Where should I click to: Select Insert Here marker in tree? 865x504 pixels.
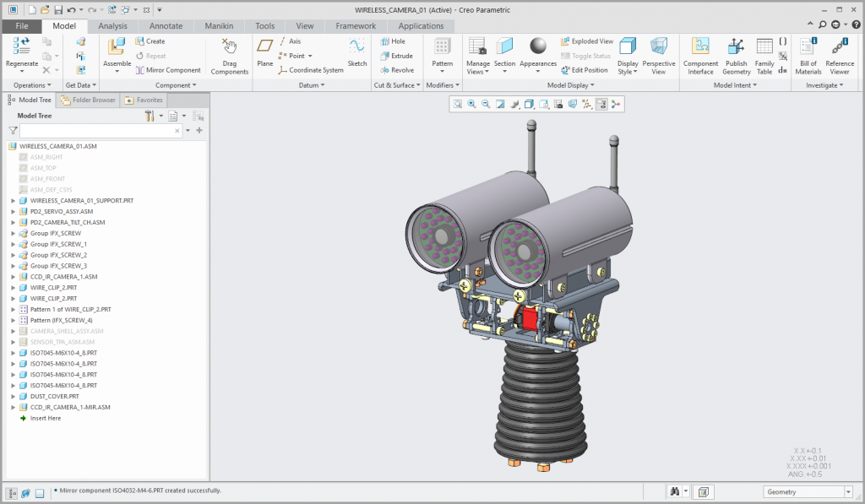(46, 419)
